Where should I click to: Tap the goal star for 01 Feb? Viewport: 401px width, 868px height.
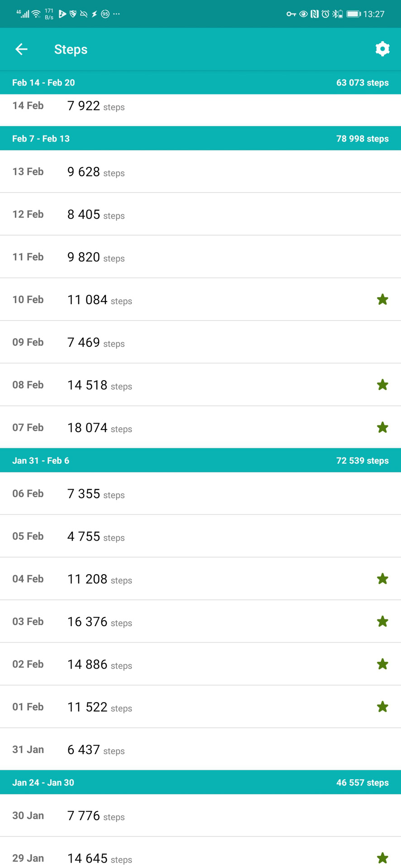tap(382, 707)
